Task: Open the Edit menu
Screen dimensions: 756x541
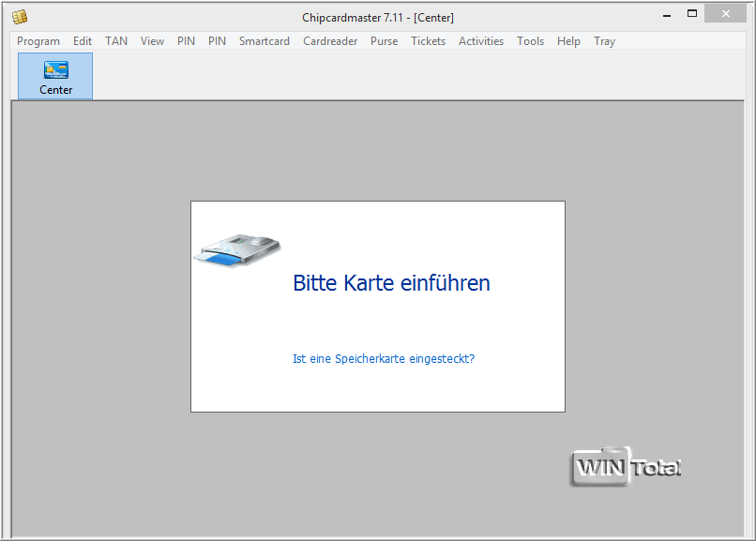Action: [x=83, y=41]
